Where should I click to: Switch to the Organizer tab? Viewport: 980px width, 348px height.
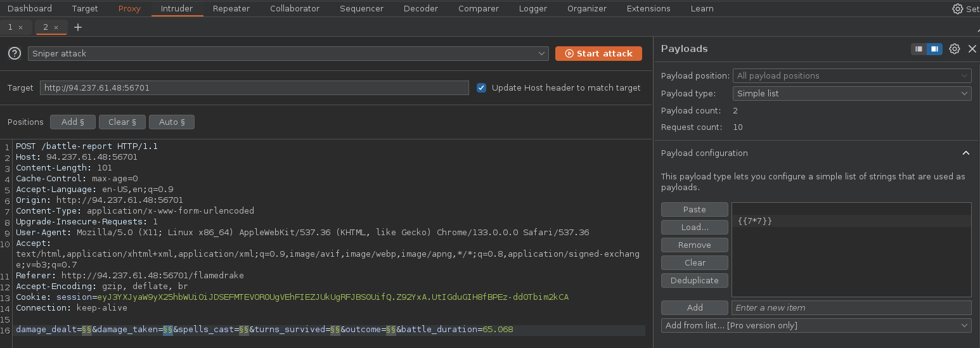pyautogui.click(x=587, y=9)
